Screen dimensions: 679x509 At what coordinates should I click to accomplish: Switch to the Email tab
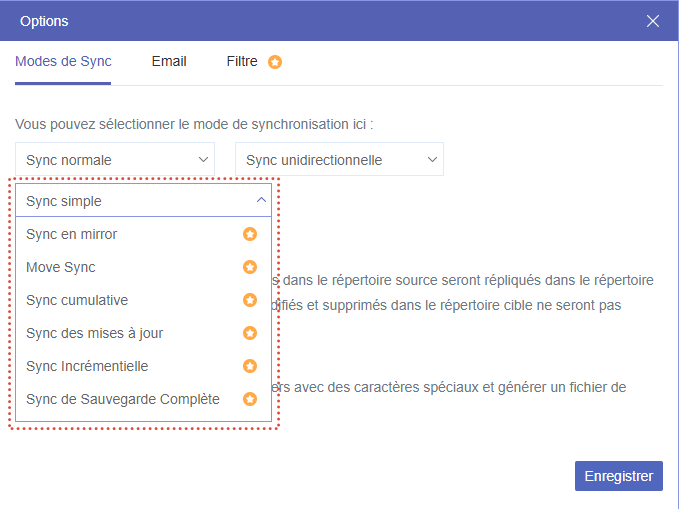169,61
